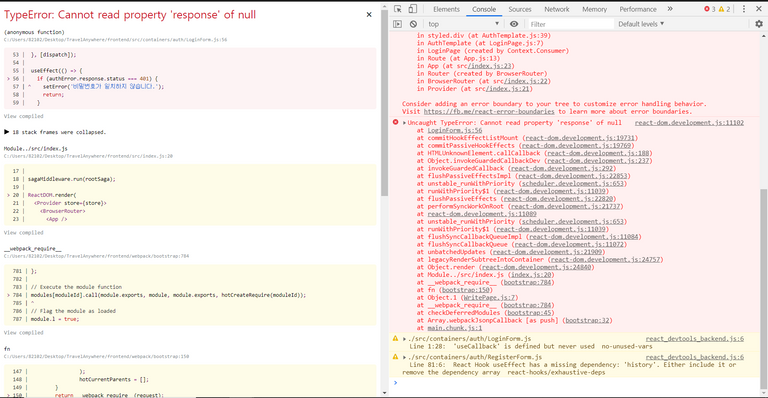Click the red error count badge
768x398 pixels.
[x=710, y=9]
